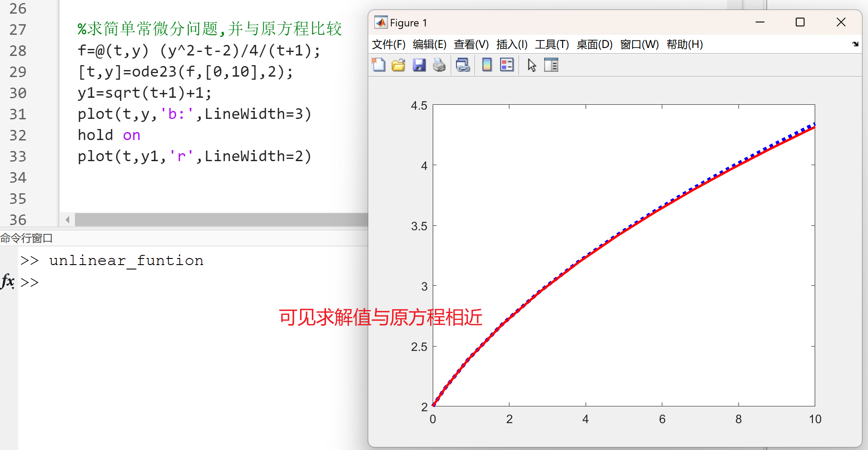Click the red annotation 可见求解值与原方程相近
Viewport: 868px width, 450px height.
point(381,317)
